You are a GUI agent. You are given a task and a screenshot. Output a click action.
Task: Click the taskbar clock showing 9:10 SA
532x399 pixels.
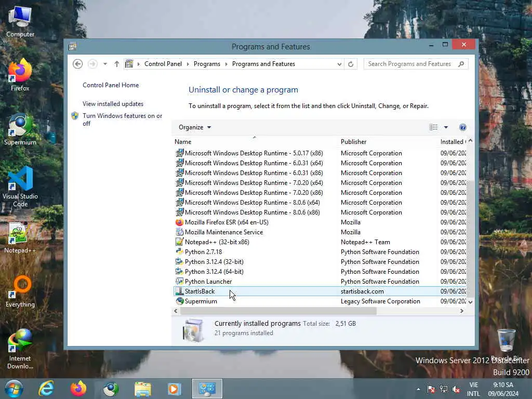(x=503, y=389)
